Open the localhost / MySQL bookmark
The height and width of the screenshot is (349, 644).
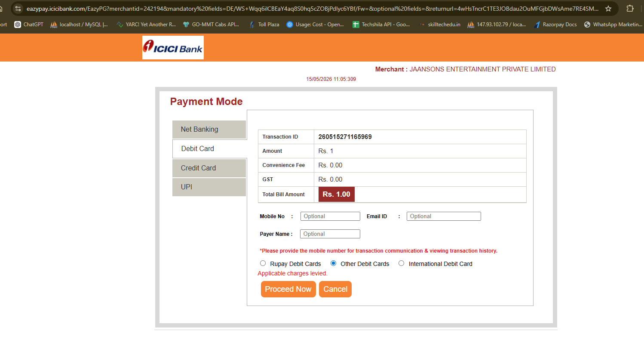tap(79, 25)
